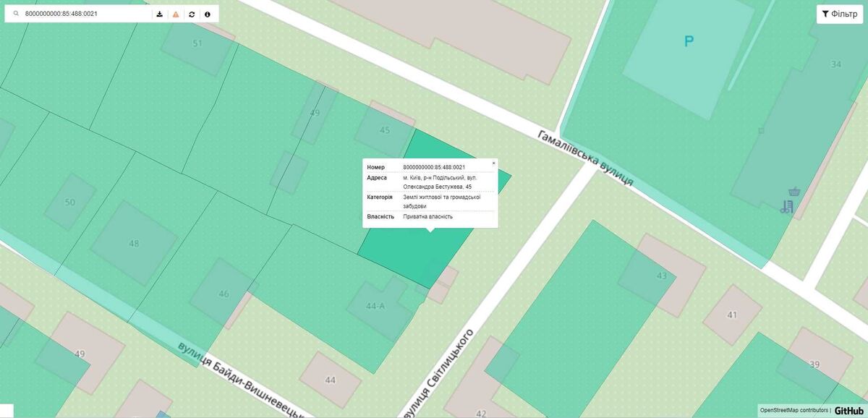Click building number 51 on map
The width and height of the screenshot is (868, 418).
coord(197,43)
